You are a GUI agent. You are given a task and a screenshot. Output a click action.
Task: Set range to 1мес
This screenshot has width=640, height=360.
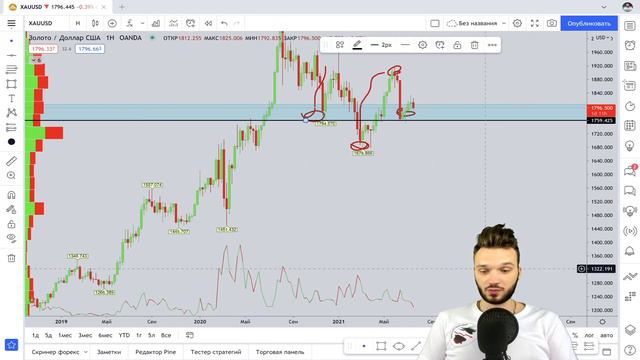click(65, 335)
